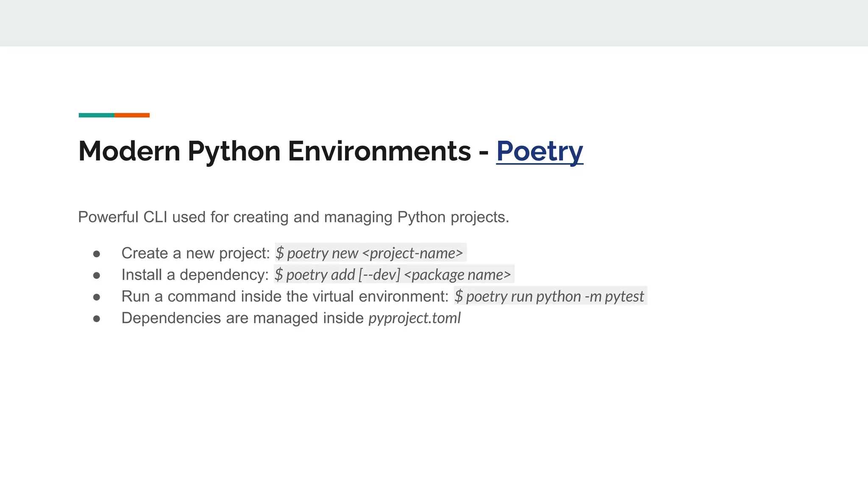The image size is (868, 488).
Task: Click 'Run a command inside the virtual environment:' text
Action: [285, 296]
